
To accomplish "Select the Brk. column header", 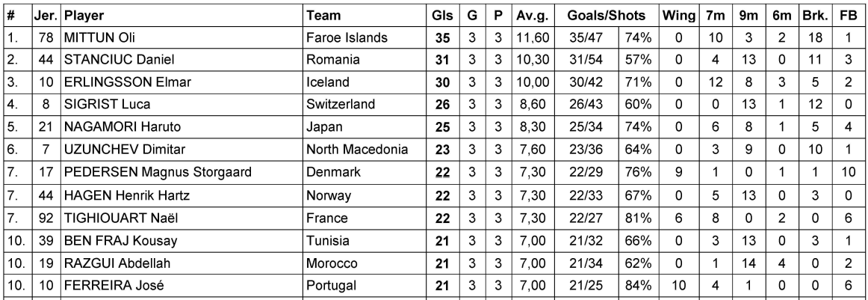I will point(816,16).
